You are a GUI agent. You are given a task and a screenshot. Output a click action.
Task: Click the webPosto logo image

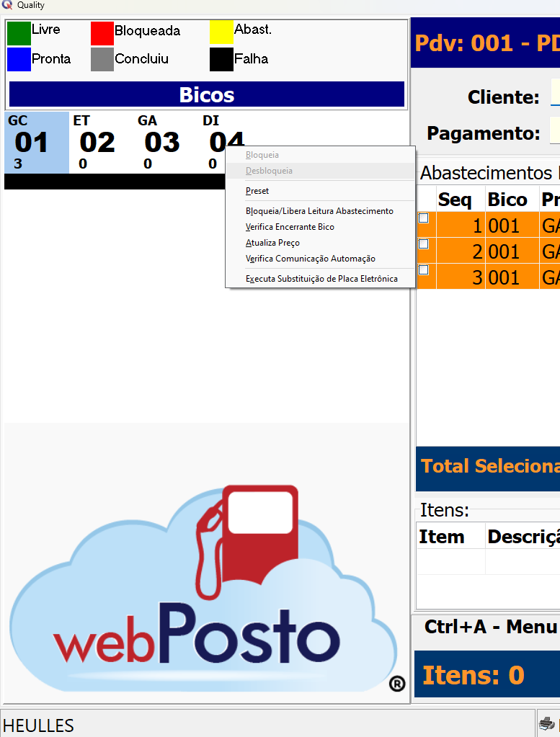pyautogui.click(x=207, y=588)
